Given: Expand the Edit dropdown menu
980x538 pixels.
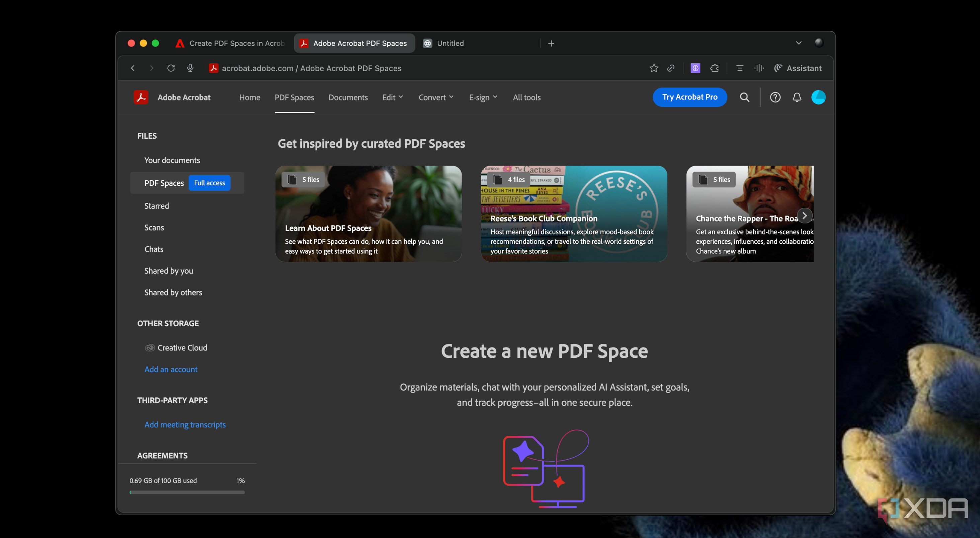Looking at the screenshot, I should point(393,97).
